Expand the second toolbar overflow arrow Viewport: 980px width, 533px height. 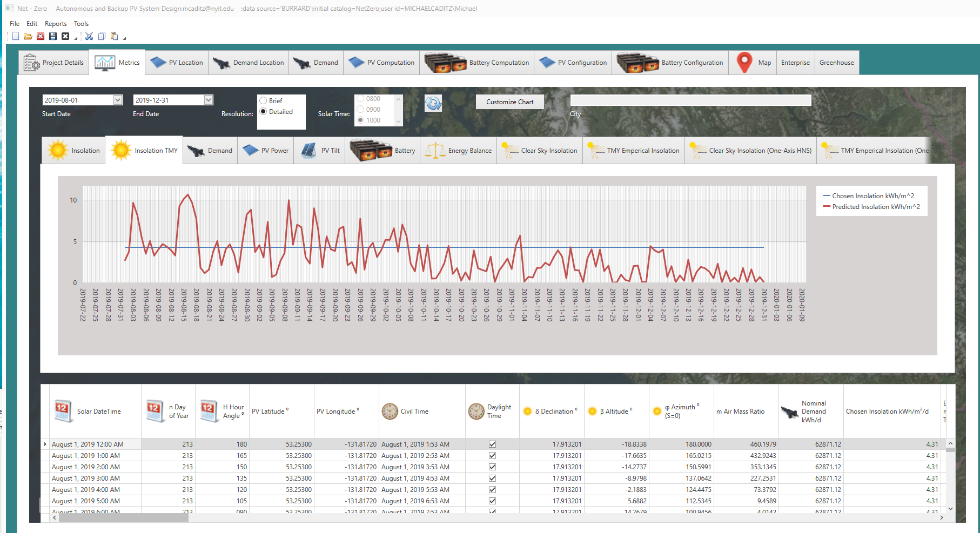click(x=124, y=38)
